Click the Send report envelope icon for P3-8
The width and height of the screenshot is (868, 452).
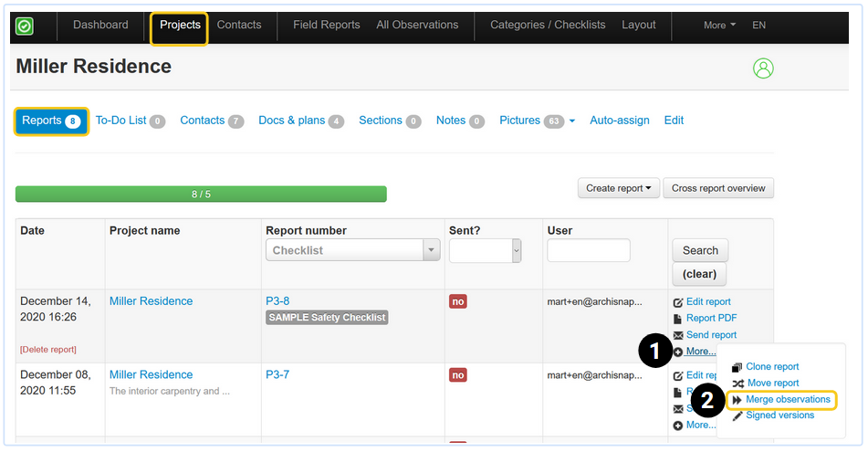678,335
